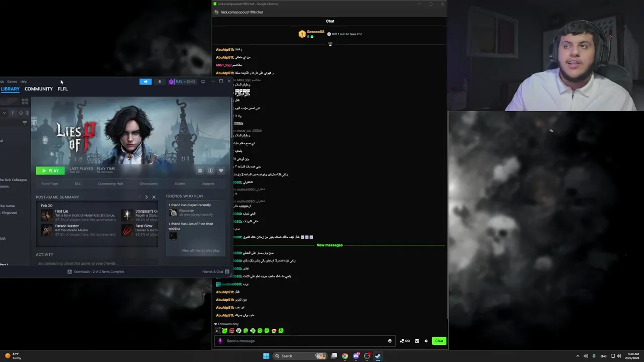Switch library to grid view icon
Viewport: 644px width, 362px height.
[x=25, y=101]
